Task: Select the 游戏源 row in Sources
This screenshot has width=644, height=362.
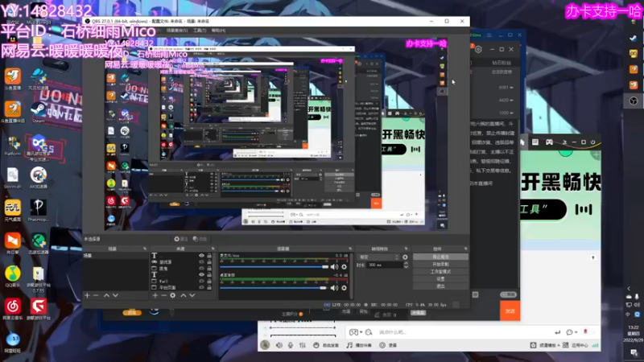Action: click(x=181, y=262)
